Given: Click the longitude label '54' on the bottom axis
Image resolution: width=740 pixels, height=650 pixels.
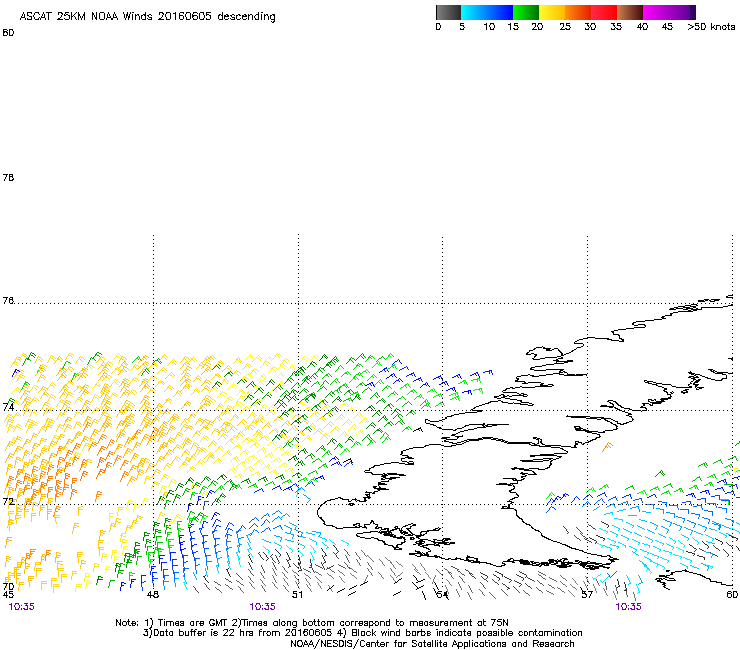Looking at the screenshot, I should coord(442,595).
